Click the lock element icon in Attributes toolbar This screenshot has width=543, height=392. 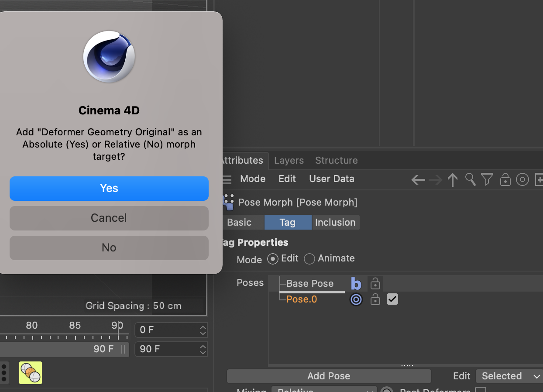[x=505, y=179]
